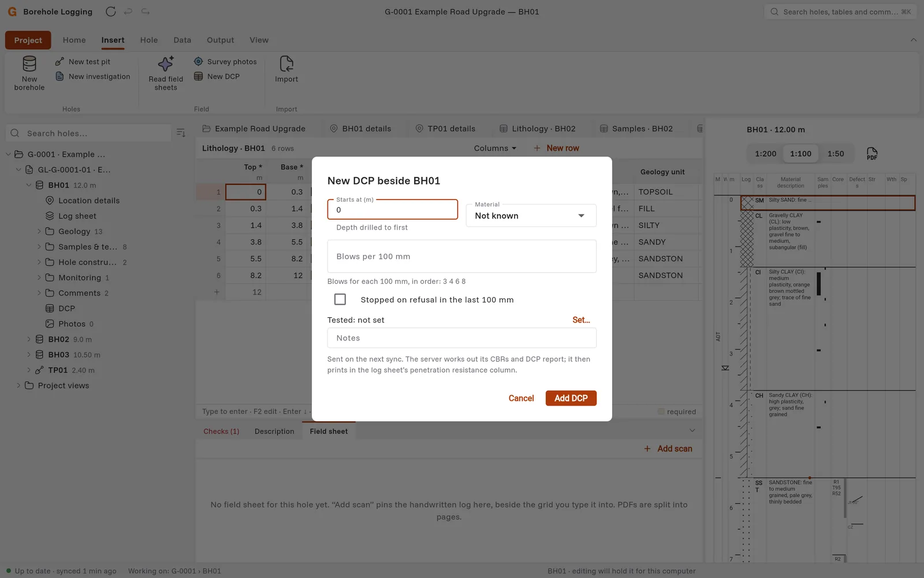Collapse the bottom panel chevron
Image resolution: width=924 pixels, height=578 pixels.
(x=692, y=431)
